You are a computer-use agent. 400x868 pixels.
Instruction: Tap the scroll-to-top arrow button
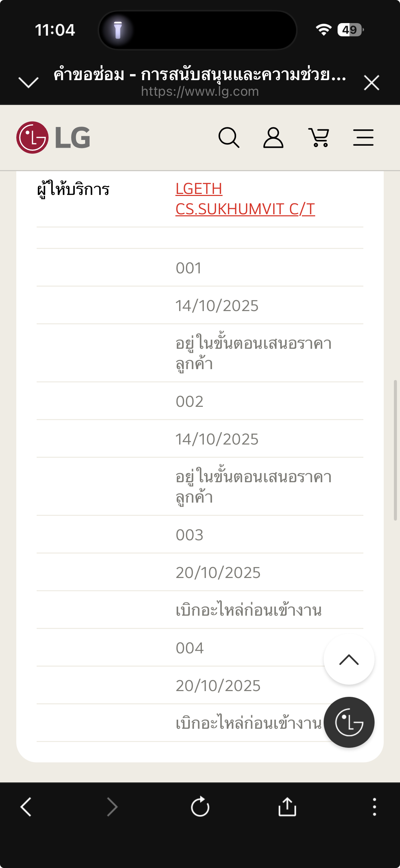tap(349, 659)
